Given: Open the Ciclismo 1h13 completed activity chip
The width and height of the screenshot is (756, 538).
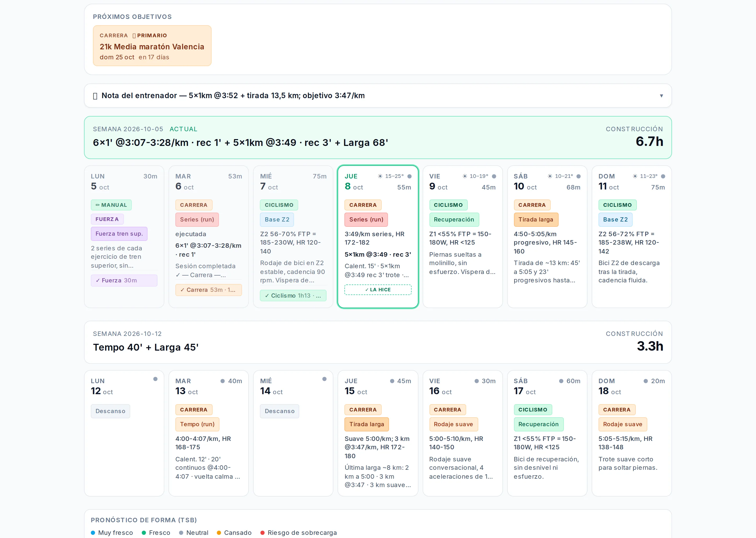Looking at the screenshot, I should point(293,296).
